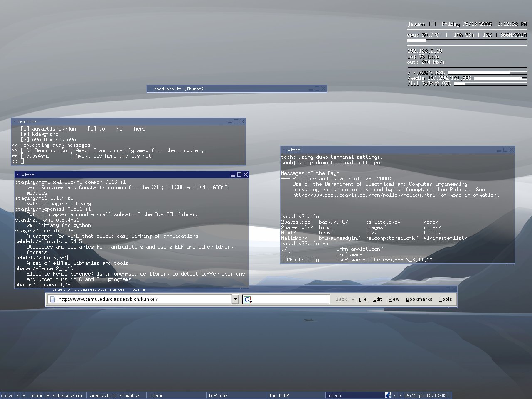The width and height of the screenshot is (532, 399).
Task: Open the File menu in Opera
Action: [x=362, y=299]
